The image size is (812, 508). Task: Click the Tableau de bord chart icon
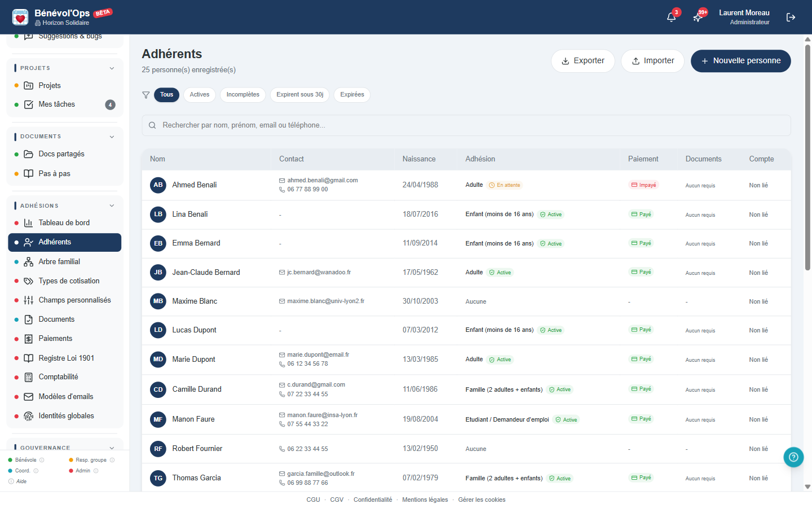29,223
